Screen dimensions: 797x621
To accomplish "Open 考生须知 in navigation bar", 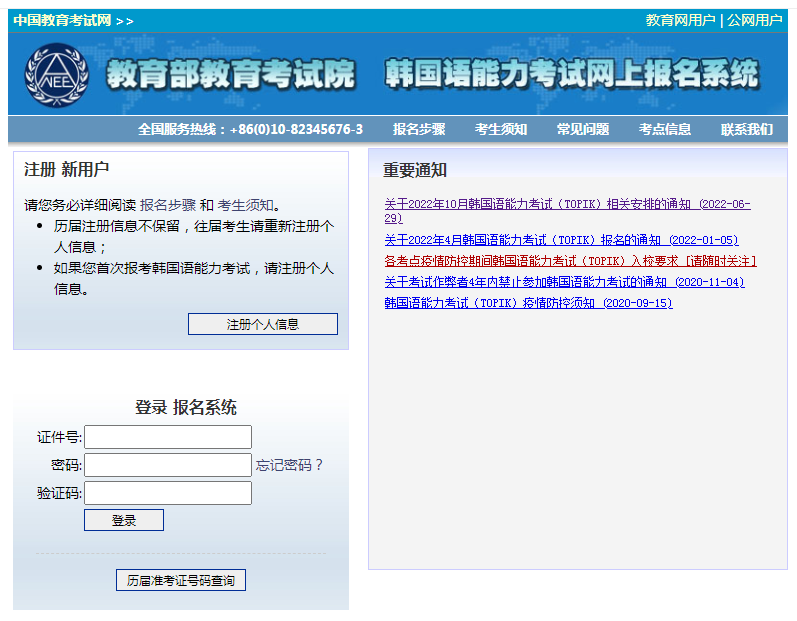I will tap(501, 129).
